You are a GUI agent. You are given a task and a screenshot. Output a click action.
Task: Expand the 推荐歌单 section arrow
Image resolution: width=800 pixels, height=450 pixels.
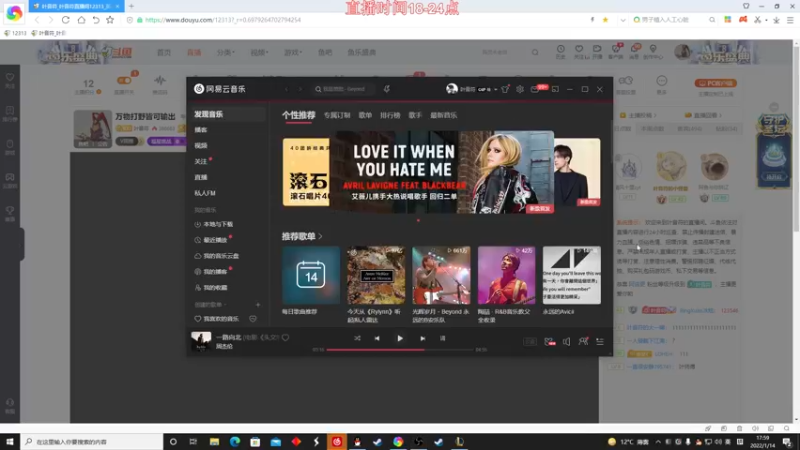[320, 237]
